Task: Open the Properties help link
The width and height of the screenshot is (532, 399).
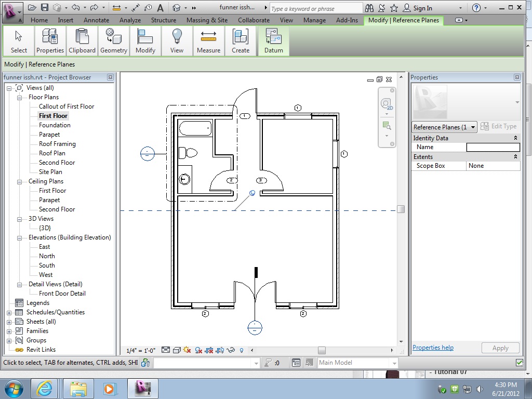Action: [433, 348]
